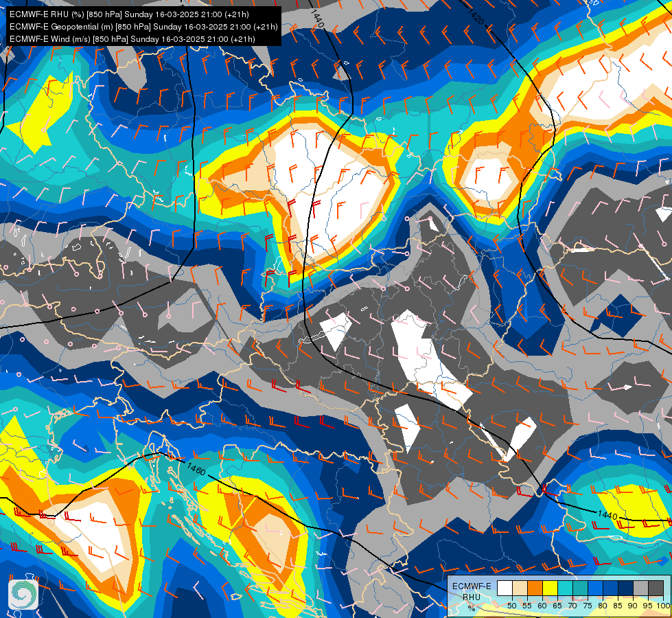Click the legend title ECMWF-E
672x618 pixels.
472,586
